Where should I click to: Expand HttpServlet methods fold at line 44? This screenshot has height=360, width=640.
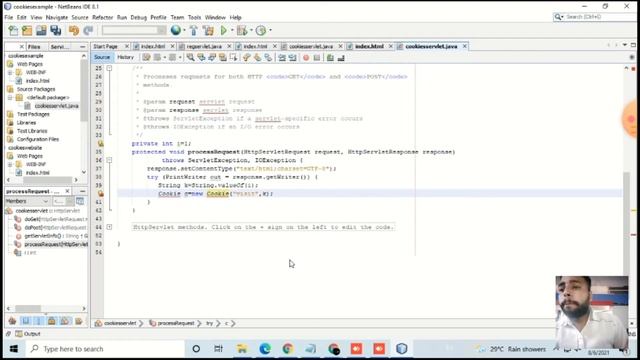[x=109, y=227]
